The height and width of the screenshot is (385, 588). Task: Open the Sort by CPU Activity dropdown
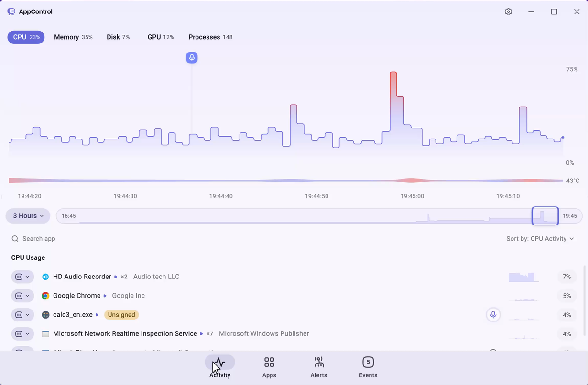coord(541,238)
